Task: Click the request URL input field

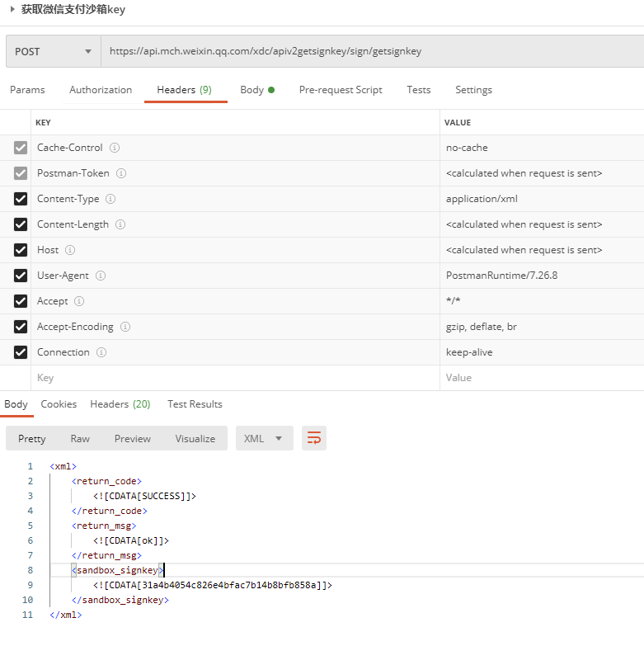Action: tap(372, 51)
